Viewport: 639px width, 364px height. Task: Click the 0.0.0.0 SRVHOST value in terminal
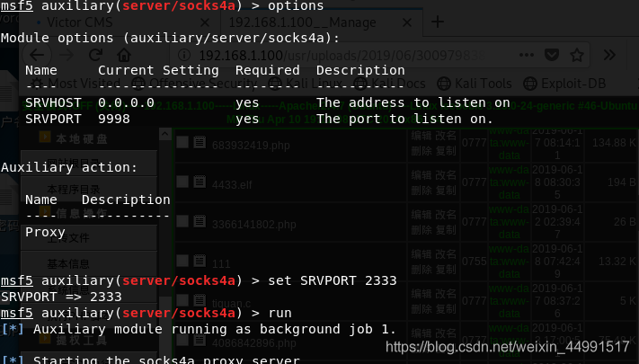coord(127,102)
